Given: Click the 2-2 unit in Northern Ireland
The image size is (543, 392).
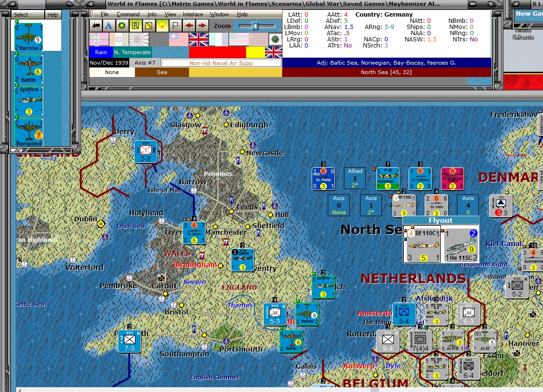Looking at the screenshot, I should 145,152.
